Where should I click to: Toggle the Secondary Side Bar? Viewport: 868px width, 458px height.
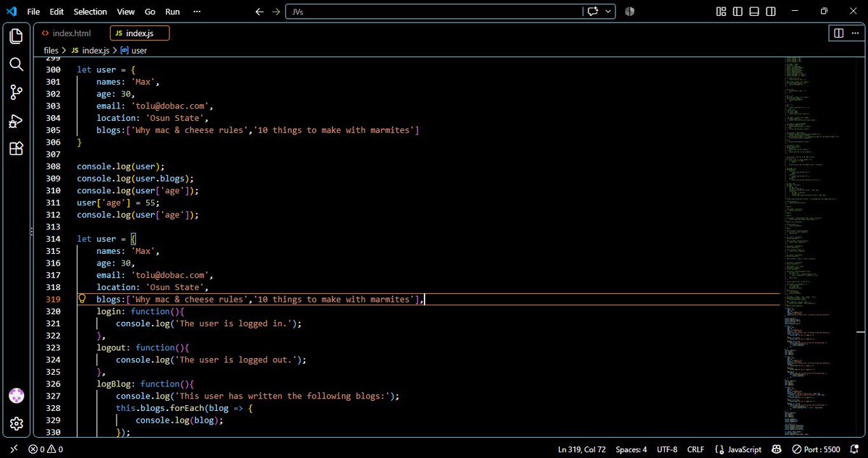(770, 12)
